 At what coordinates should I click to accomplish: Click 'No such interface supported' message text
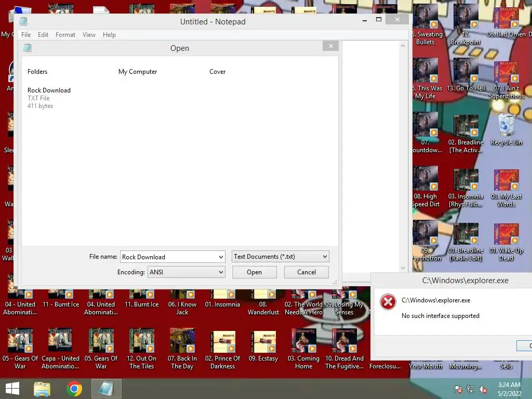click(x=441, y=316)
